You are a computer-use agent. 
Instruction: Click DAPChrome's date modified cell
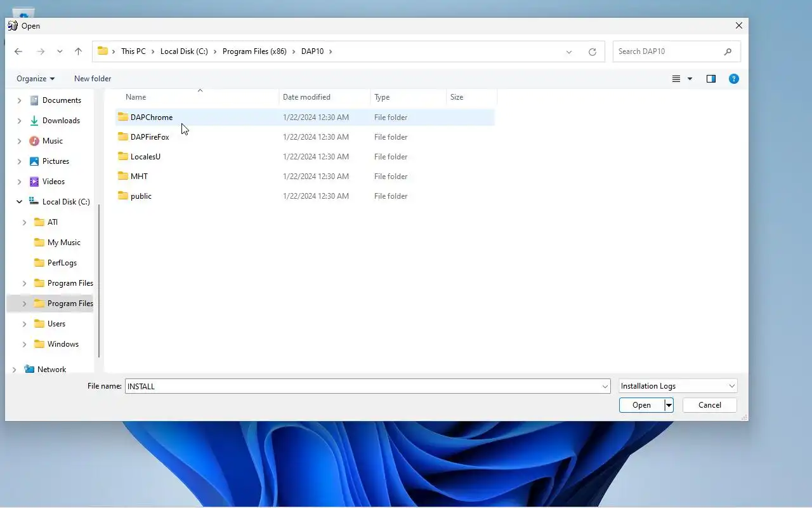tap(316, 117)
